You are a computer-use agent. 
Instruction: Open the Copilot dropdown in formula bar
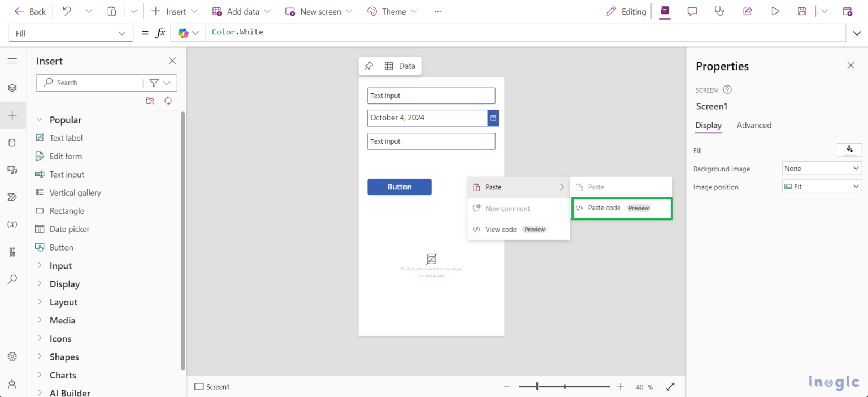pos(189,33)
